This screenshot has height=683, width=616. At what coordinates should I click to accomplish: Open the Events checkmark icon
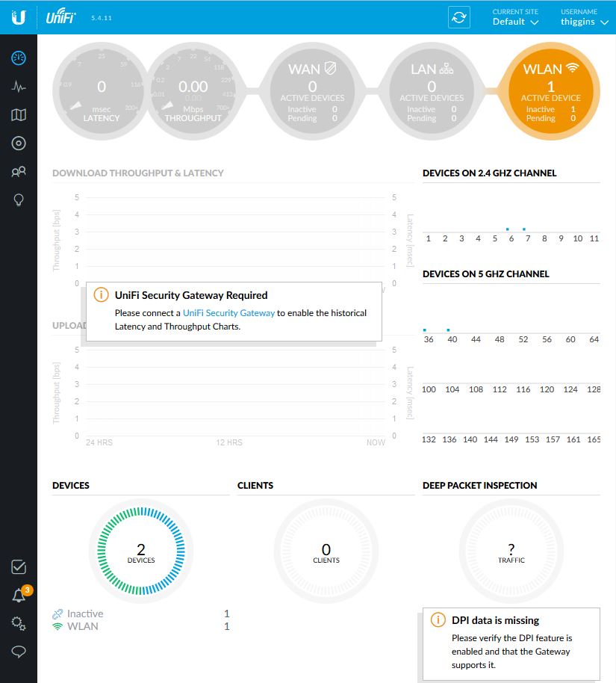coord(18,566)
